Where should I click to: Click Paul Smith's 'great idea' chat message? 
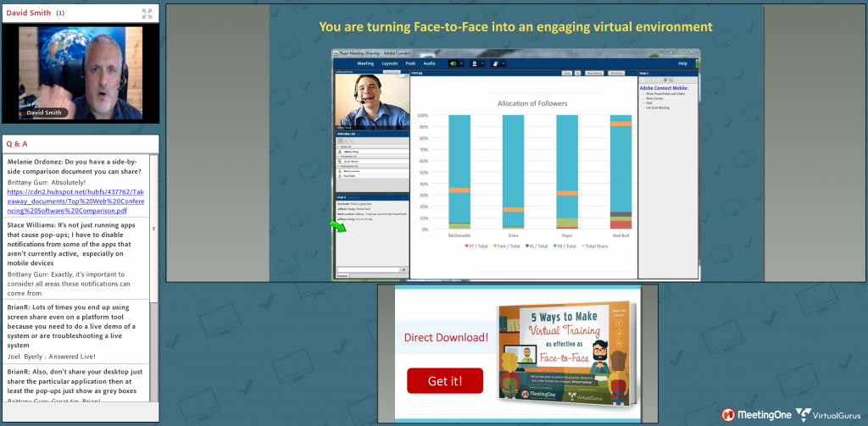pyautogui.click(x=354, y=204)
